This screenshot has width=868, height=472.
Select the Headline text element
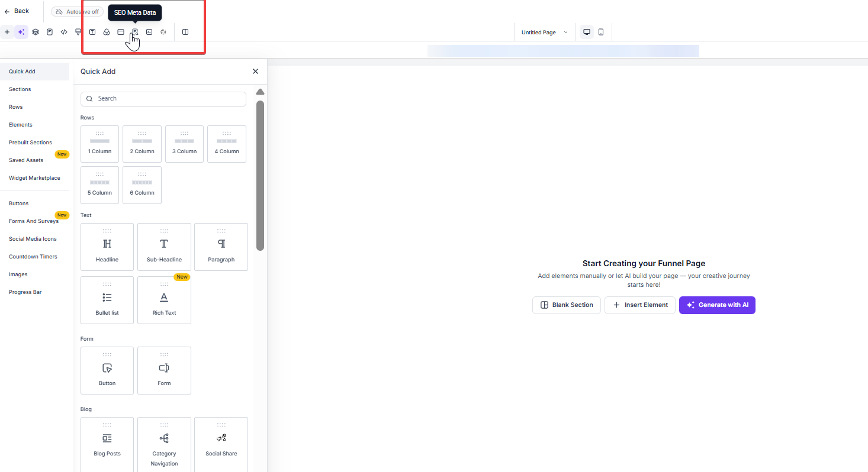107,247
